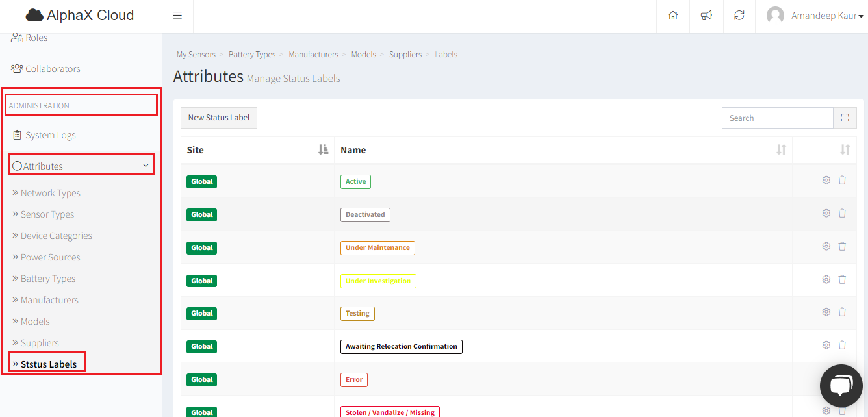Click trash icon for Under Maintenance row
This screenshot has height=417, width=868.
click(842, 247)
